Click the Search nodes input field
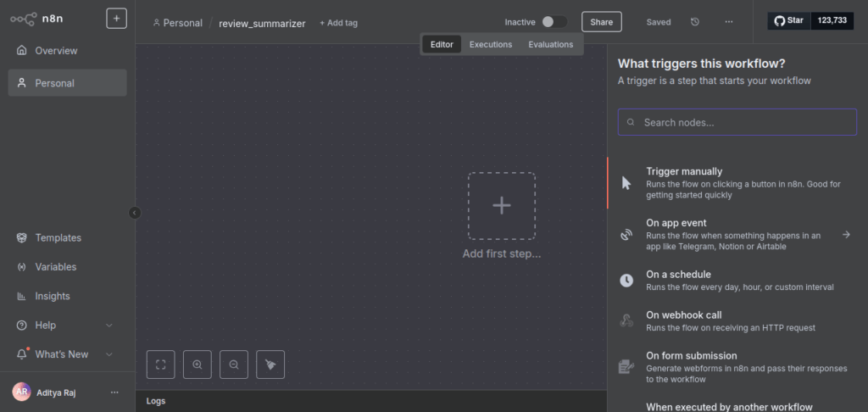868x412 pixels. point(737,122)
